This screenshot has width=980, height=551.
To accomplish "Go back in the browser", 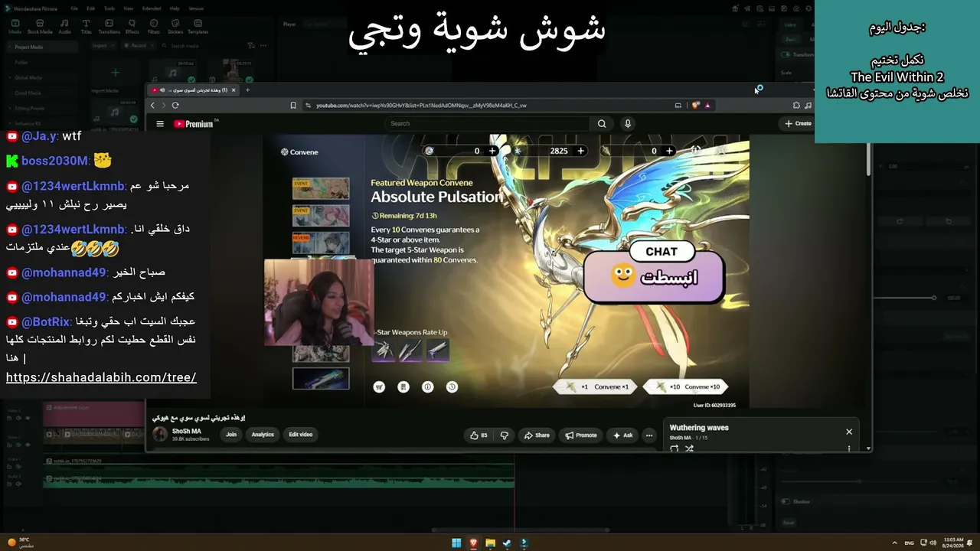I will (153, 105).
